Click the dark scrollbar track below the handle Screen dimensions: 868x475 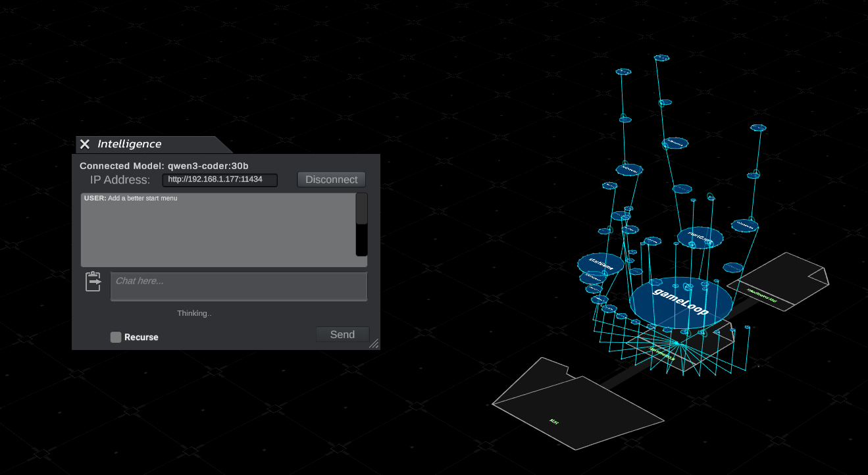361,240
